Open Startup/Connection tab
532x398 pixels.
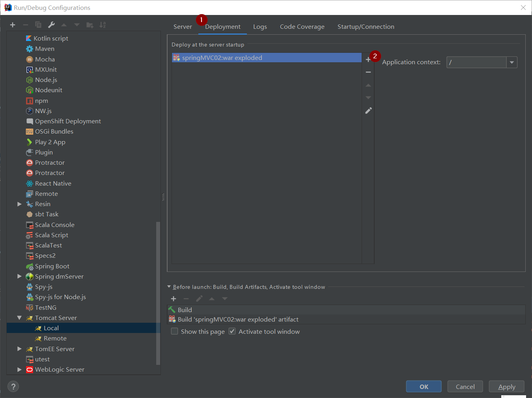pos(366,27)
